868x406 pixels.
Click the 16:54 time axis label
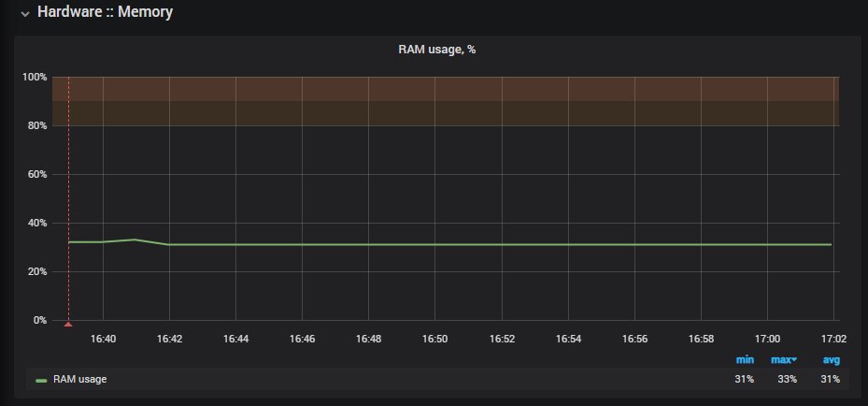[568, 339]
